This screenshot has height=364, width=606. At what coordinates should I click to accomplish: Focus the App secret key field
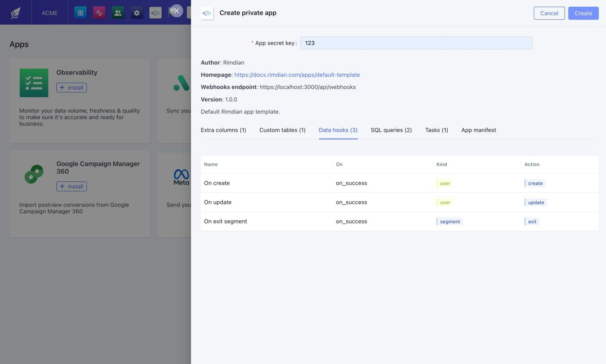click(416, 43)
